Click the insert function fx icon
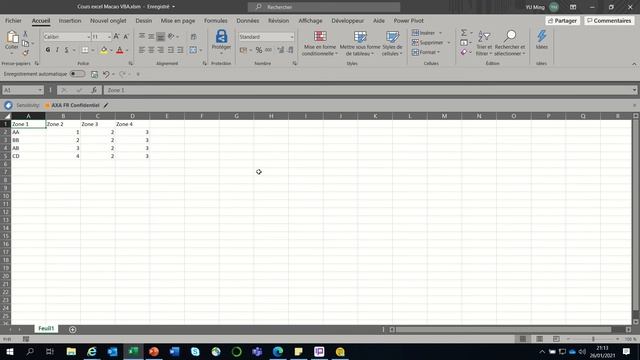This screenshot has width=640, height=360. tap(94, 90)
